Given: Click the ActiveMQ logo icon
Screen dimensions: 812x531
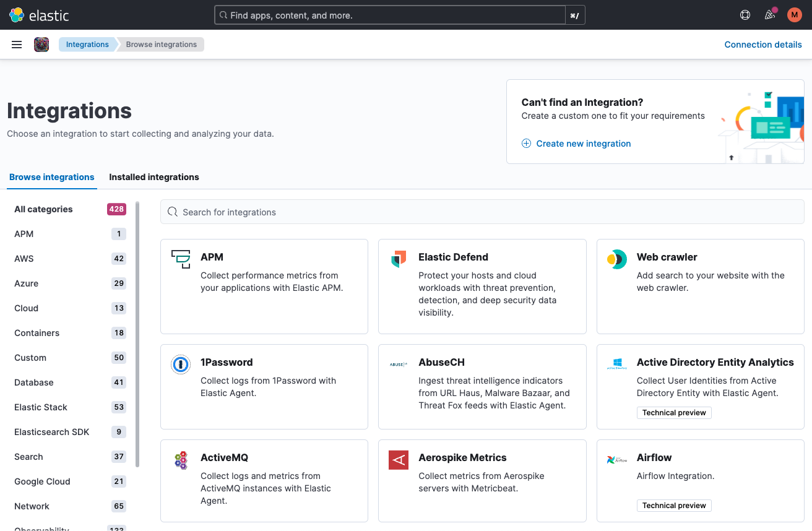Looking at the screenshot, I should (x=181, y=460).
